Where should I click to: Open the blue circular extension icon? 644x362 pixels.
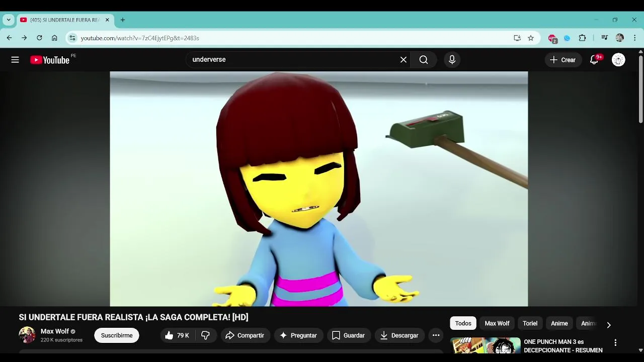567,38
